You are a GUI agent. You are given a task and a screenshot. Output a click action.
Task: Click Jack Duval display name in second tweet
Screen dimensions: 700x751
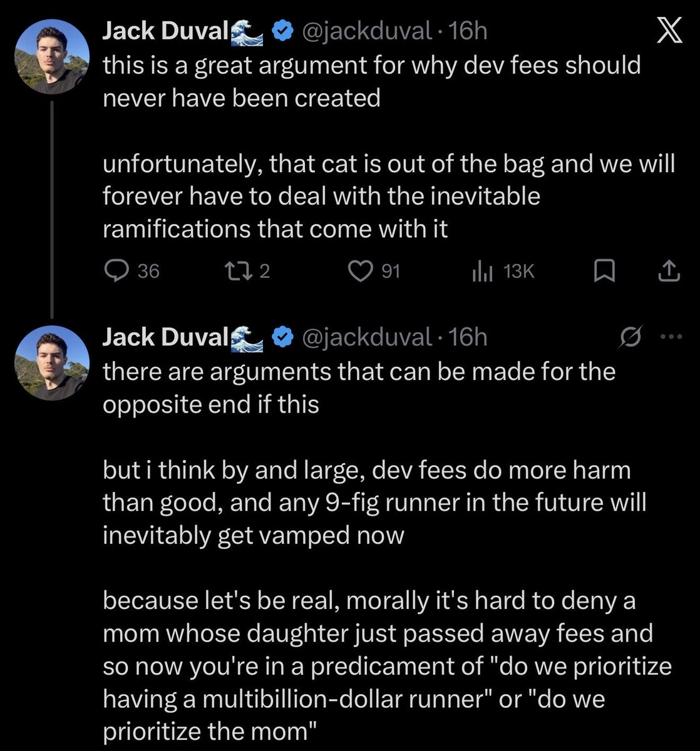pyautogui.click(x=164, y=337)
